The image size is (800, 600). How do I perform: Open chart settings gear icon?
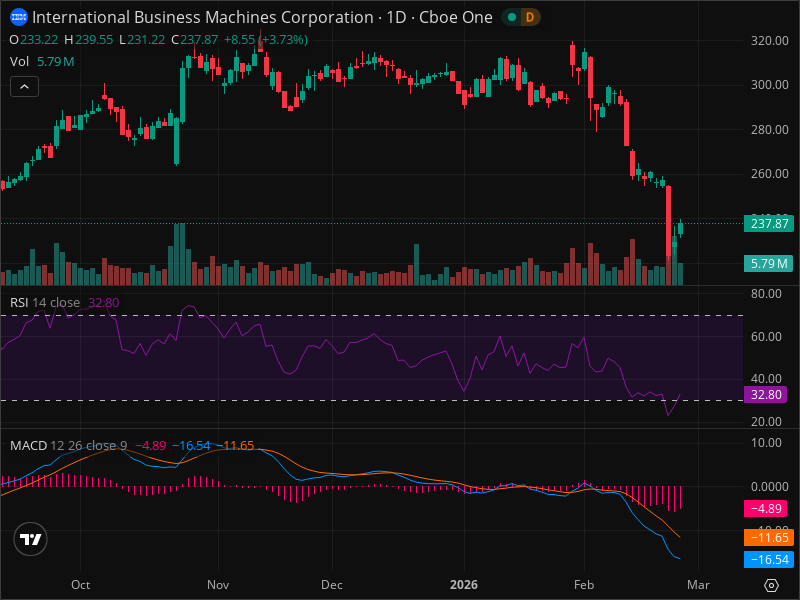pos(771,585)
